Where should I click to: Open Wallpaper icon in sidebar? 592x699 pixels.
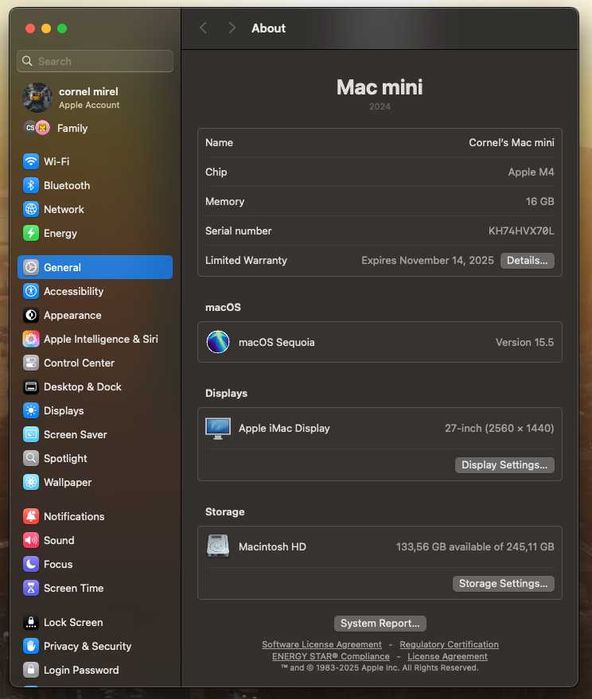(31, 482)
